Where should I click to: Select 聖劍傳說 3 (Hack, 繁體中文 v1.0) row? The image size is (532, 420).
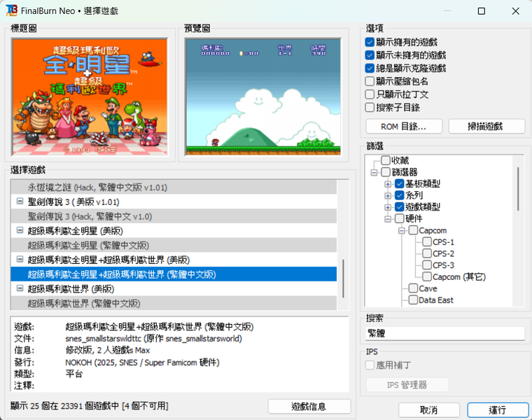tap(174, 216)
